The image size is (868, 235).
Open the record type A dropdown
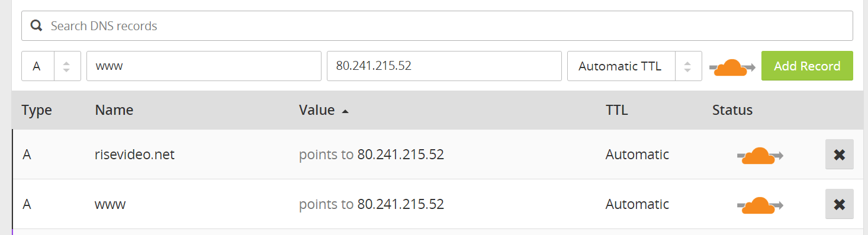(x=51, y=66)
